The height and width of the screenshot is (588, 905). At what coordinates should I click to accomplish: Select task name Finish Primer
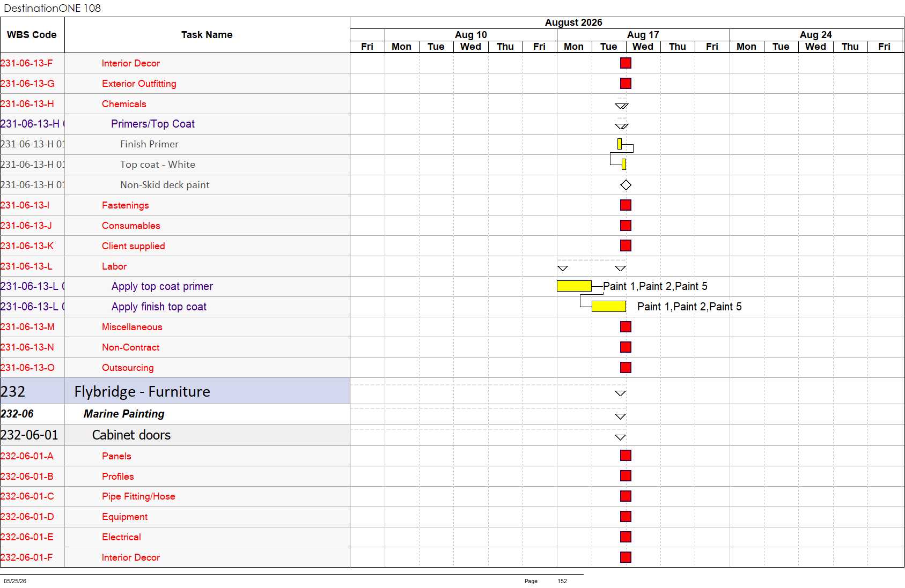click(149, 144)
